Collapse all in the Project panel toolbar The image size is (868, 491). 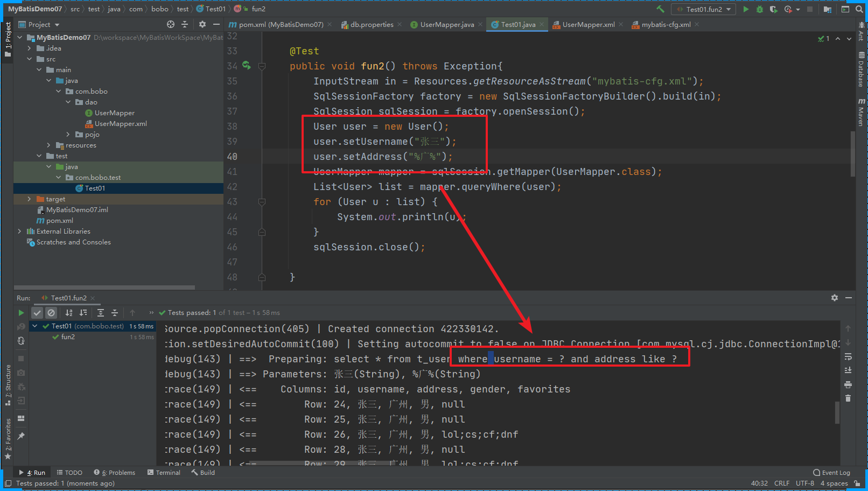185,24
